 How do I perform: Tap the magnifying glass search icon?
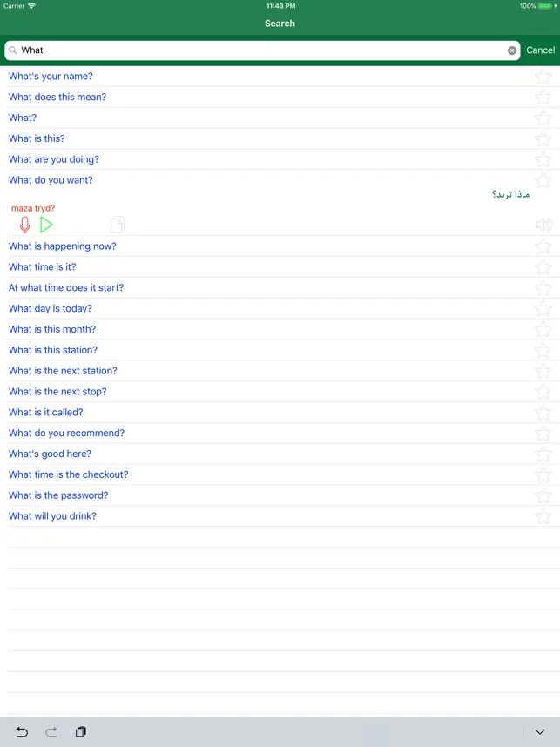13,50
